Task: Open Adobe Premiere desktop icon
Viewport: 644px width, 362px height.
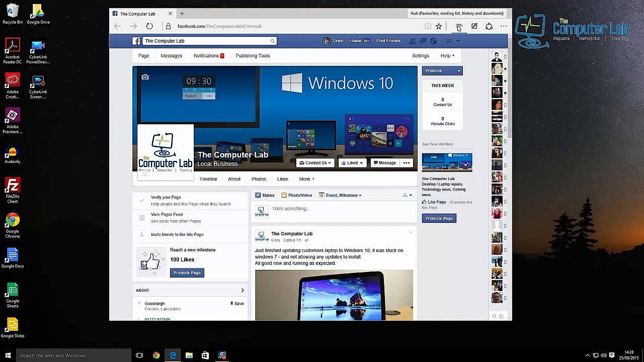Action: (x=13, y=121)
